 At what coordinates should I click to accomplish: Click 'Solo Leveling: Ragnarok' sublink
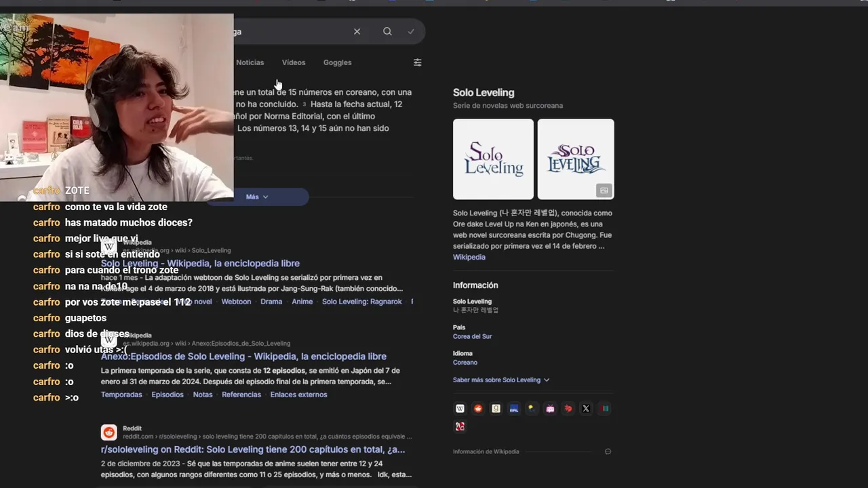362,302
